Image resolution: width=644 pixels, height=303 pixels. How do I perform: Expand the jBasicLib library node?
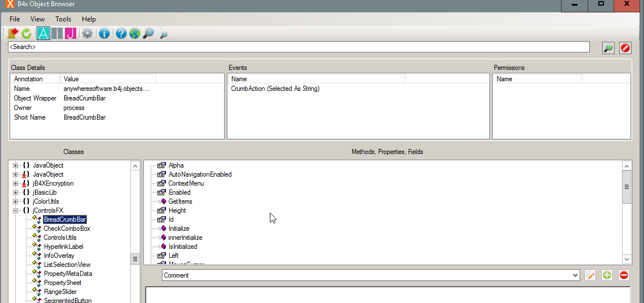click(16, 192)
